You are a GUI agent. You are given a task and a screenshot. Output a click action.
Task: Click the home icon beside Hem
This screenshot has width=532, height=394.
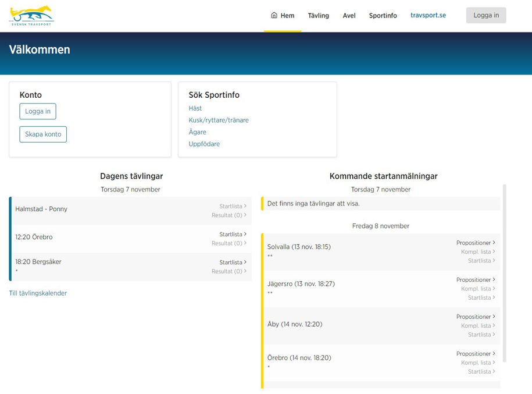(x=274, y=16)
